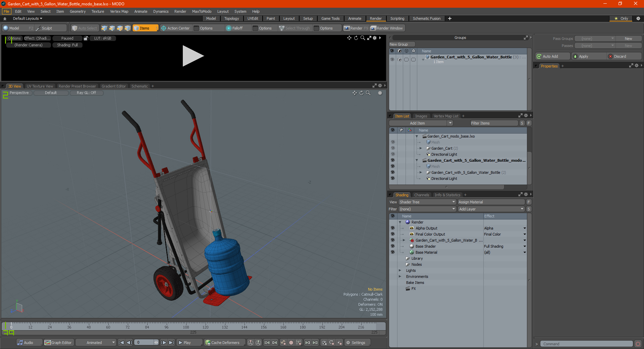
Task: Collapse Garden_Cart_modo_base.lxo scene tree
Action: (x=417, y=136)
